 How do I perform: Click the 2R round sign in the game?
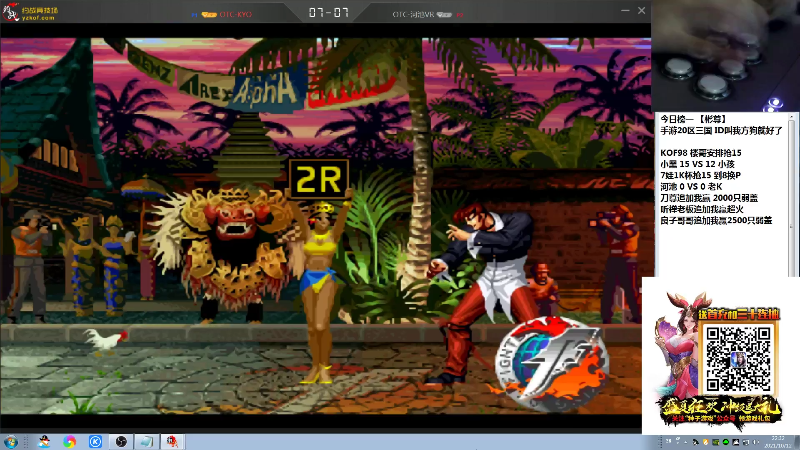pyautogui.click(x=319, y=179)
